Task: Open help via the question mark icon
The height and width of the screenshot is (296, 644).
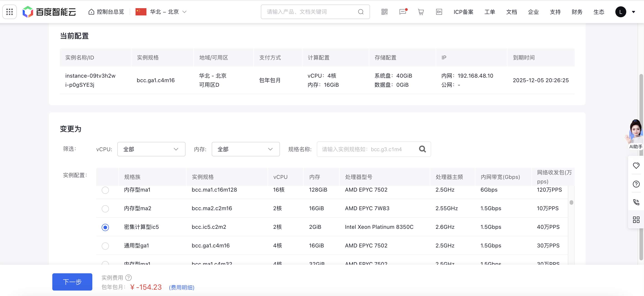Action: pyautogui.click(x=636, y=184)
